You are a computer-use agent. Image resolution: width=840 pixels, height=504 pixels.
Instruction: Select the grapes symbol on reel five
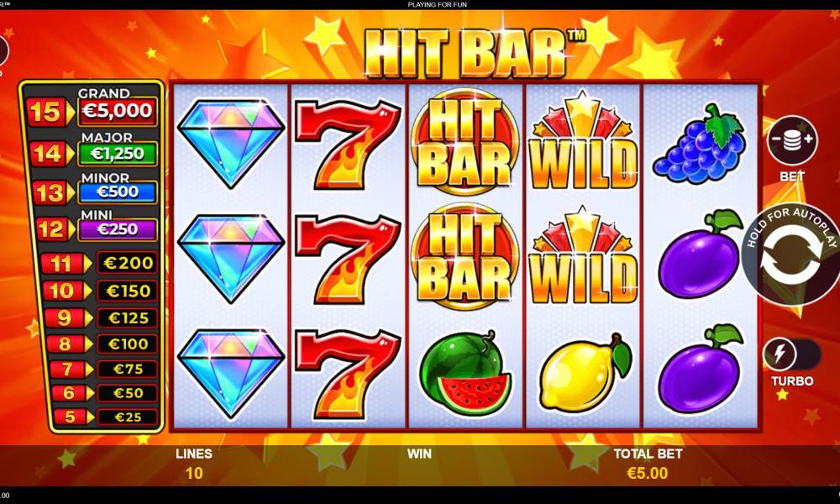tap(700, 143)
